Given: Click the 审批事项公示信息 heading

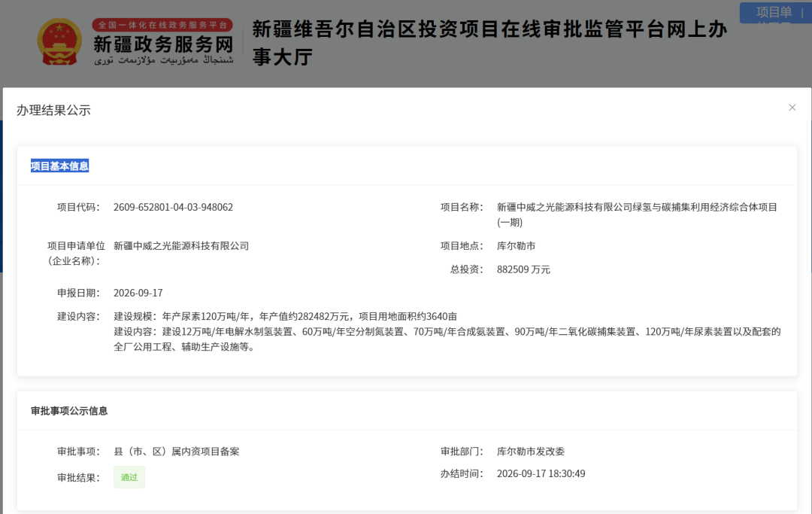Looking at the screenshot, I should [x=69, y=411].
